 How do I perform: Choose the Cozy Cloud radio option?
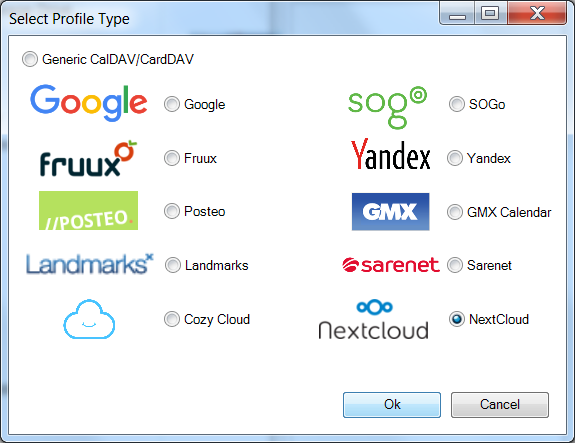point(172,319)
